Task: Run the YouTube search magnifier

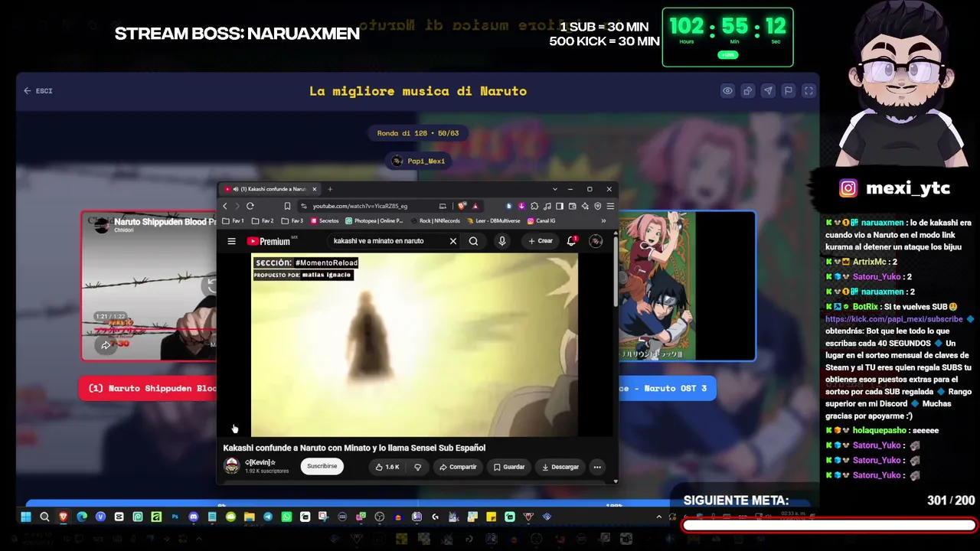Action: 473,241
